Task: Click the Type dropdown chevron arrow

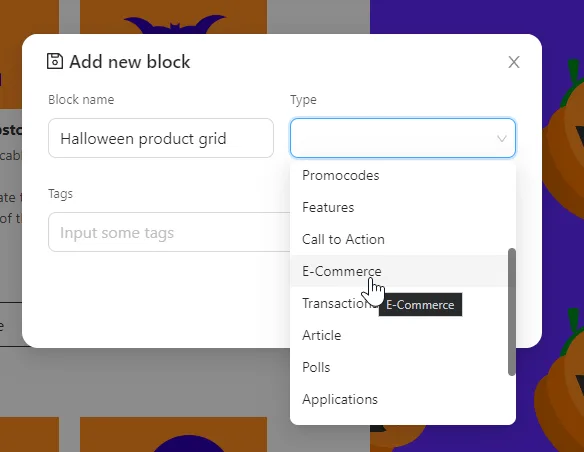Action: tap(501, 139)
